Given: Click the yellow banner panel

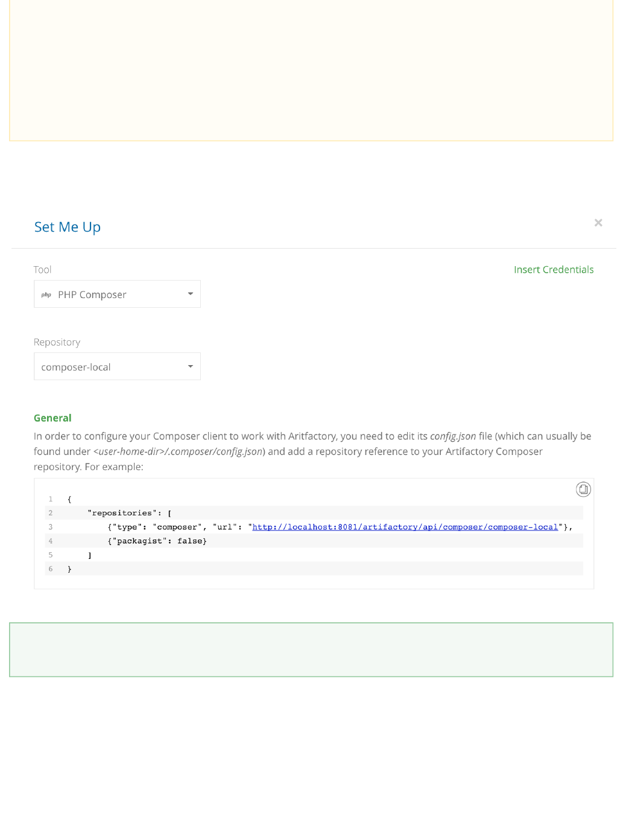Looking at the screenshot, I should [311, 70].
